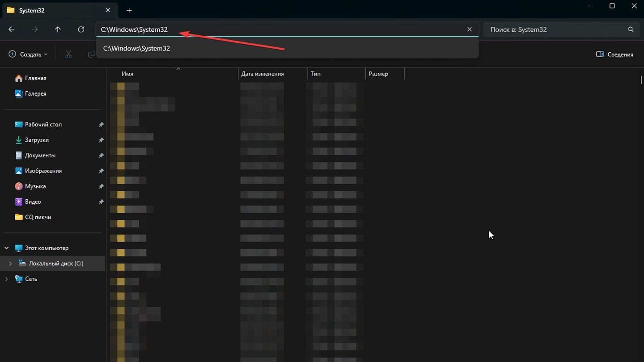Collapse the Этот компьютер node
Image resolution: width=644 pixels, height=362 pixels.
pos(6,248)
